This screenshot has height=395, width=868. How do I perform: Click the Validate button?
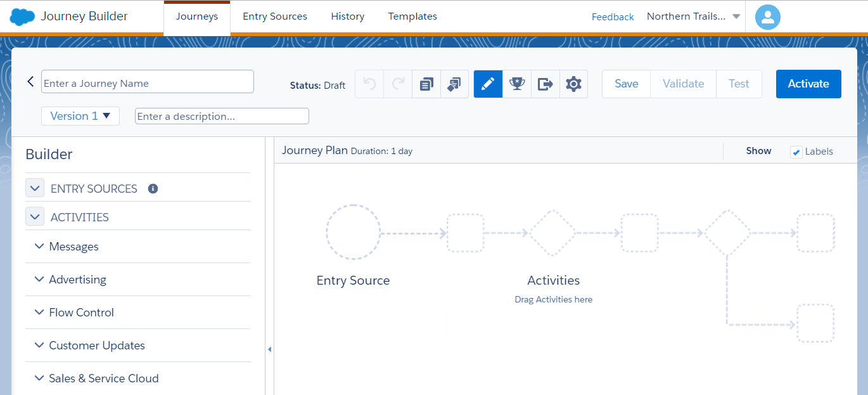684,84
